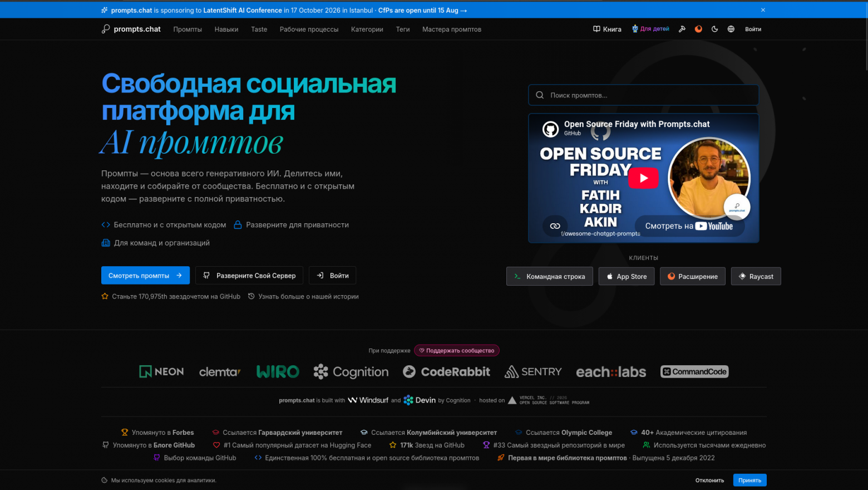Click the Войти button below hero text
Image resolution: width=868 pixels, height=490 pixels.
[332, 276]
